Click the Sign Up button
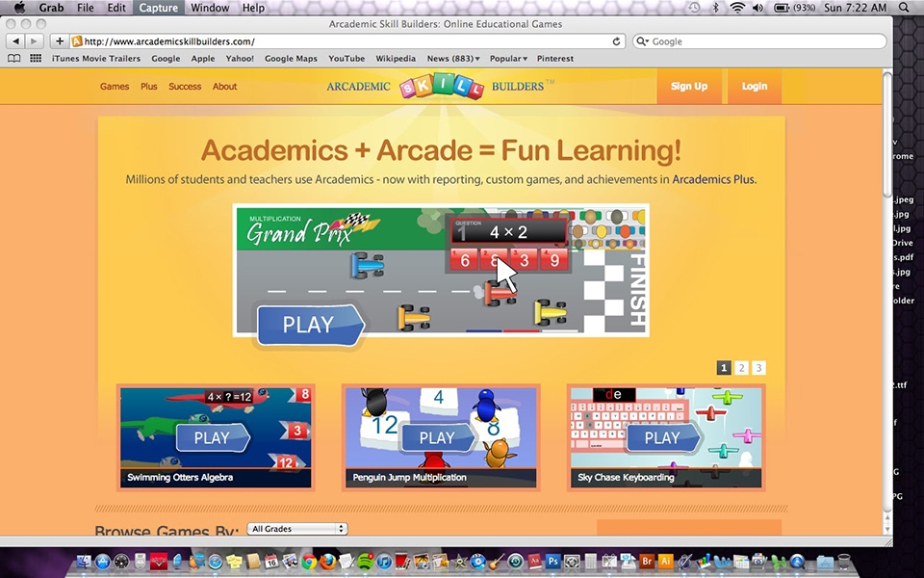 pos(689,86)
